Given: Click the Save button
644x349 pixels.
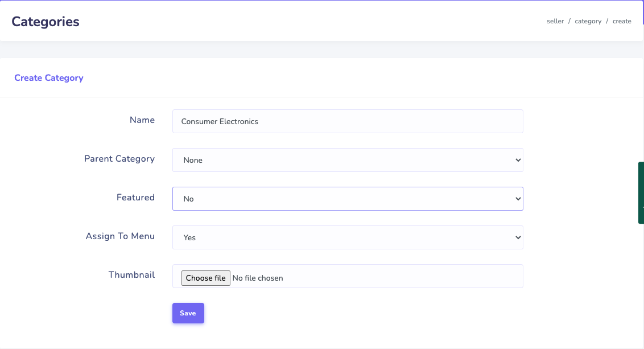Looking at the screenshot, I should (188, 313).
